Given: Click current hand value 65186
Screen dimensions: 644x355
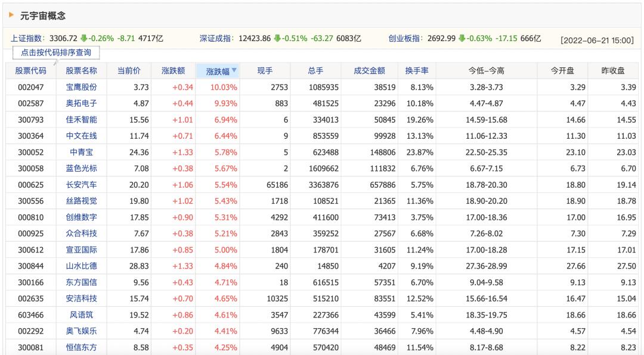Looking at the screenshot, I should point(277,185).
